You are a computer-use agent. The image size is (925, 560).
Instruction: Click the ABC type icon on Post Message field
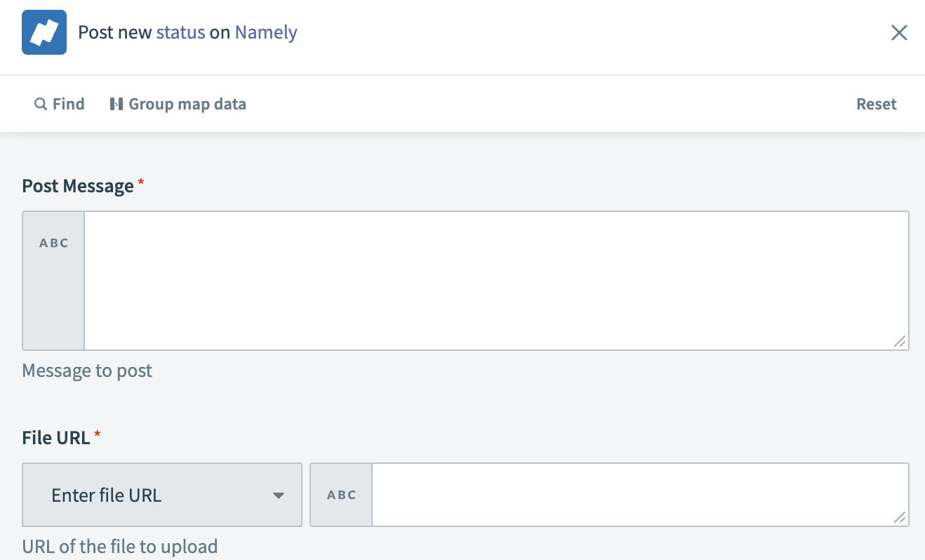pyautogui.click(x=53, y=242)
